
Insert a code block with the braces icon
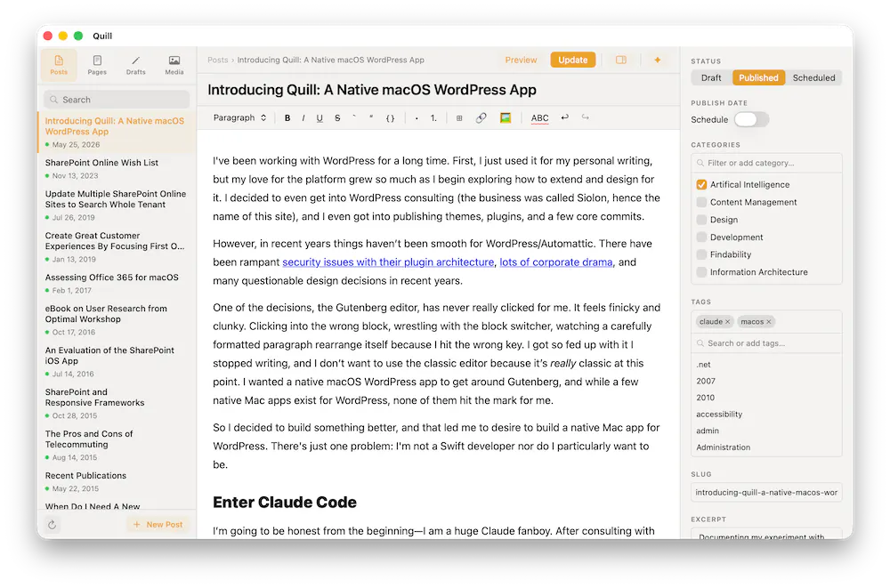(390, 118)
